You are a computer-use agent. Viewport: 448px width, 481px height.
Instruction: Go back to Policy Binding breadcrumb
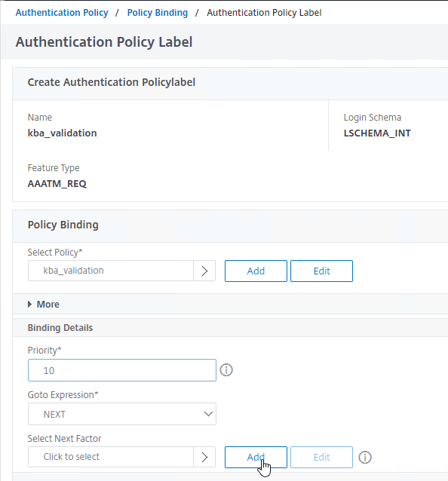(158, 13)
